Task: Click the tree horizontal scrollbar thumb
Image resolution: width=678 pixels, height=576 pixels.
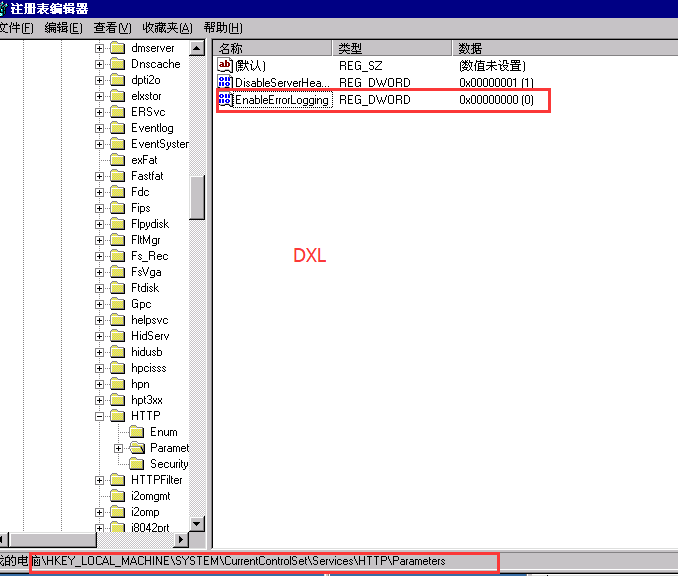Action: [53, 539]
